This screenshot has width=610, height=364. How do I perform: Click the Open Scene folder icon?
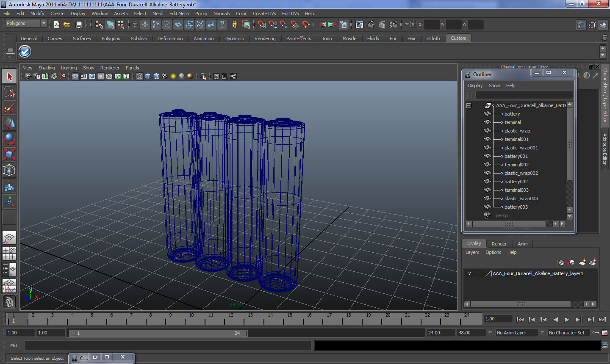click(67, 25)
